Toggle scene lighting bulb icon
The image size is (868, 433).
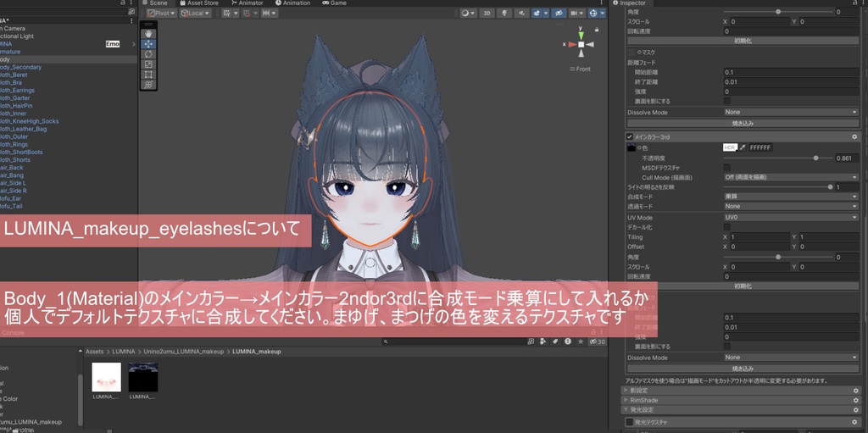point(505,14)
